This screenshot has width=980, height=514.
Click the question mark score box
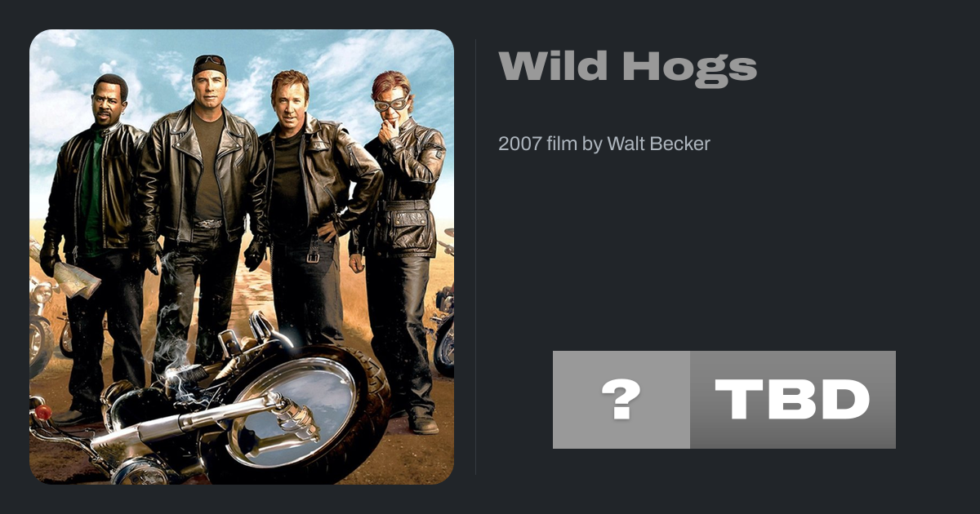coord(621,400)
